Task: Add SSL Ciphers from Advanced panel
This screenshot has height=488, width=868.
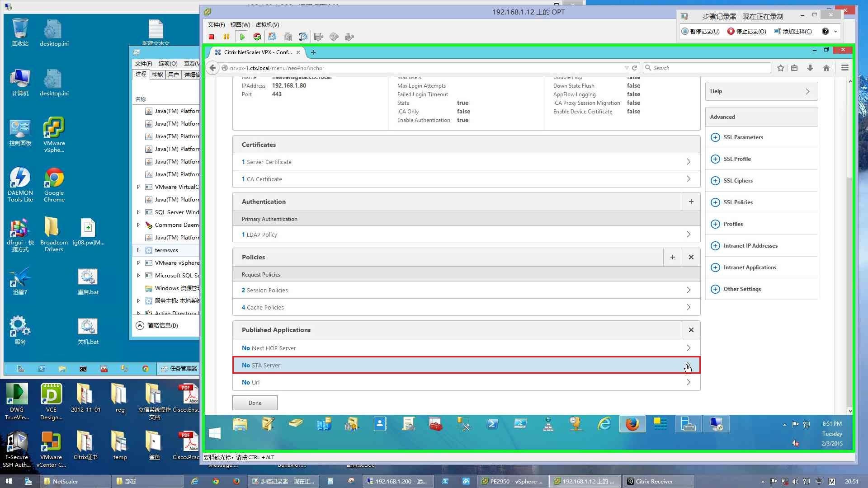Action: [715, 181]
